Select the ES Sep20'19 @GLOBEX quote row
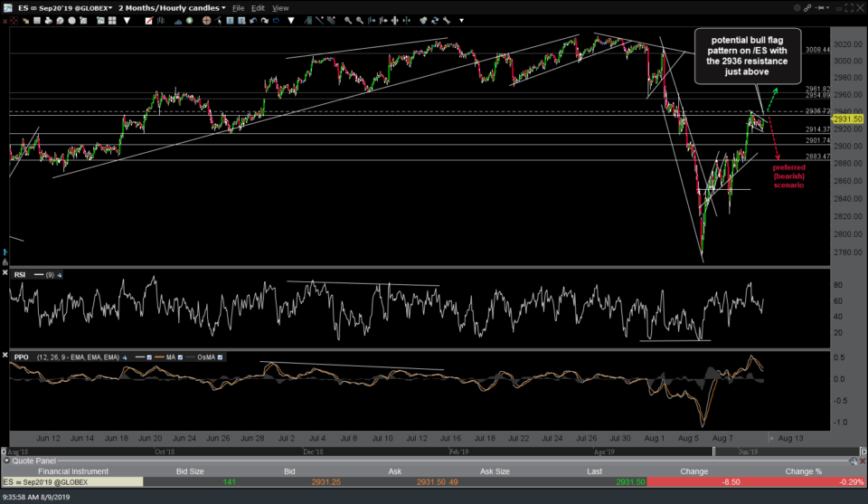This screenshot has height=504, width=868. tap(434, 482)
